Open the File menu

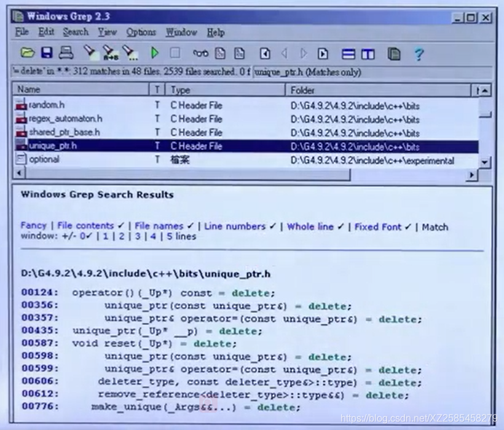click(x=22, y=32)
